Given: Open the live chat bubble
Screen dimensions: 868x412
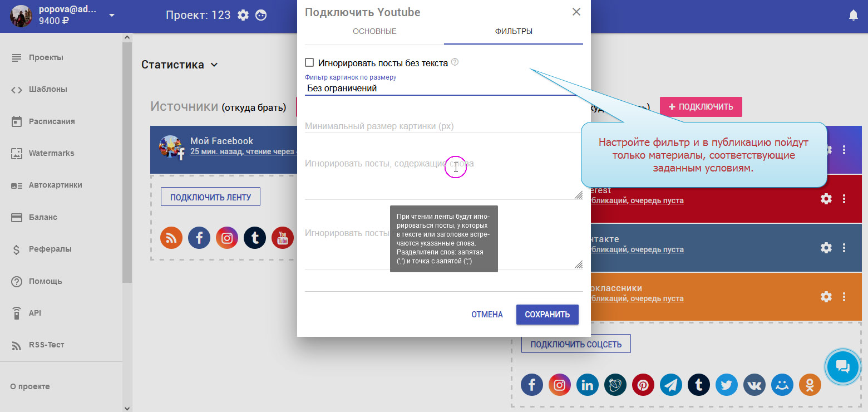Looking at the screenshot, I should (x=842, y=366).
